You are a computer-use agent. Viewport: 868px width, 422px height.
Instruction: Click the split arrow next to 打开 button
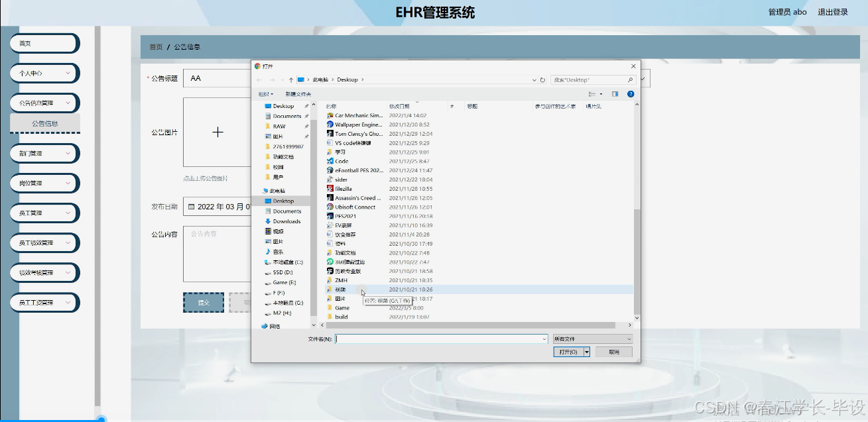tap(587, 352)
